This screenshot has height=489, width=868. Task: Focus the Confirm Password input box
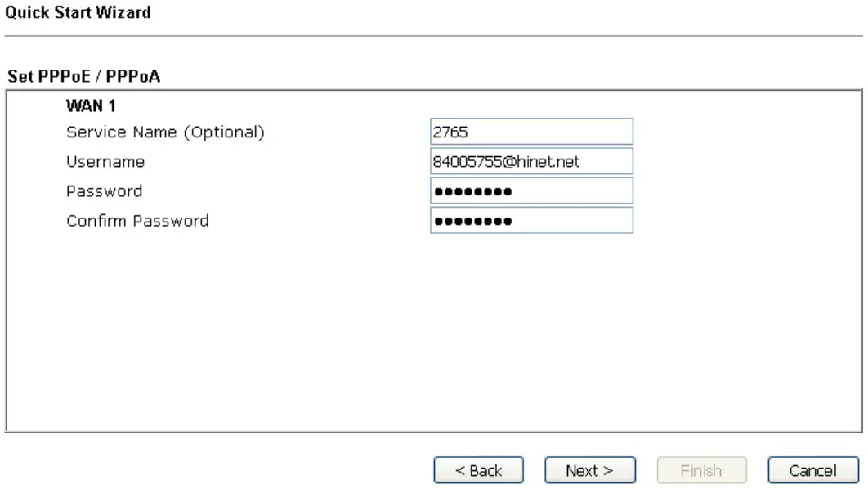point(531,220)
